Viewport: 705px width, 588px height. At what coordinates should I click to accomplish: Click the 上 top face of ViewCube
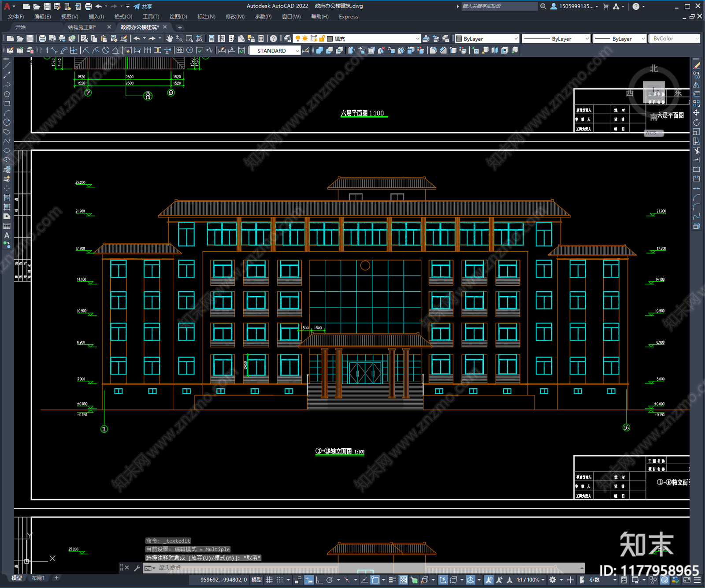(654, 92)
